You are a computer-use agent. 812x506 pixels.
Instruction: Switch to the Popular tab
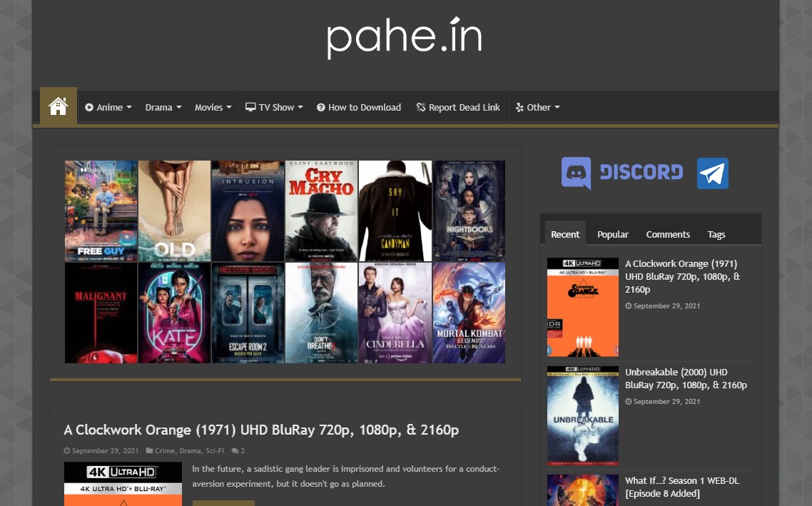point(613,234)
